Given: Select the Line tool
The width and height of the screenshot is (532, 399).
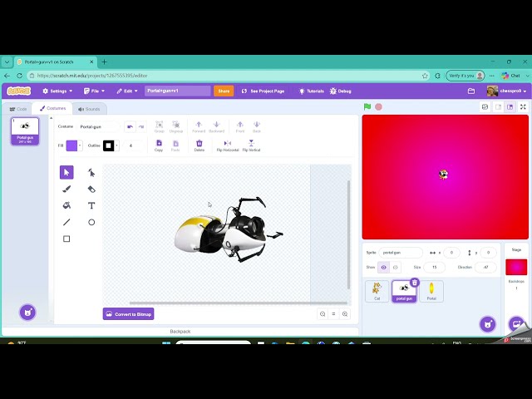Looking at the screenshot, I should (x=66, y=222).
